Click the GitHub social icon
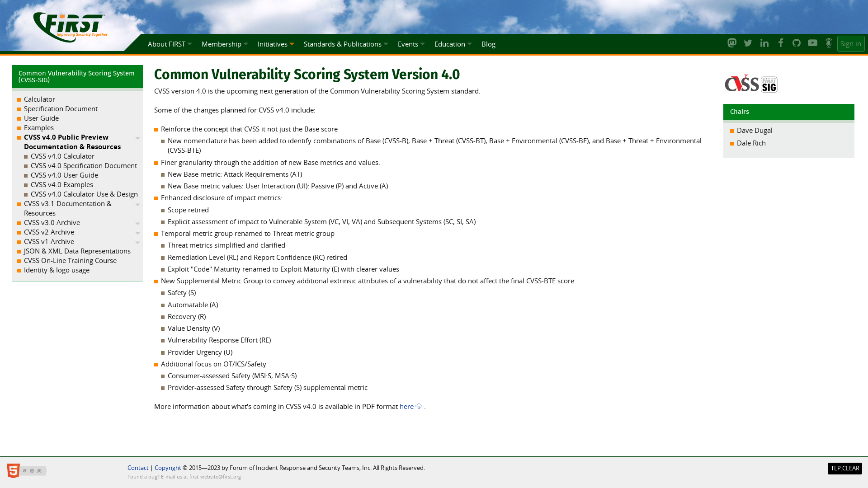The width and height of the screenshot is (868, 488). tap(797, 43)
